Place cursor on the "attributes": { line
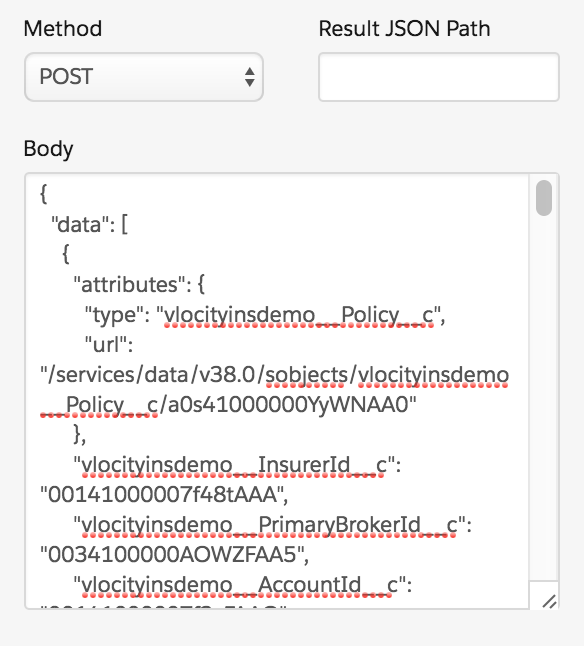This screenshot has height=646, width=584. (139, 284)
